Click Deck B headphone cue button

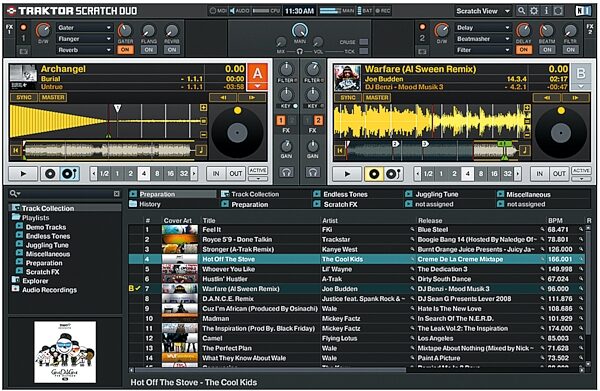click(x=313, y=172)
